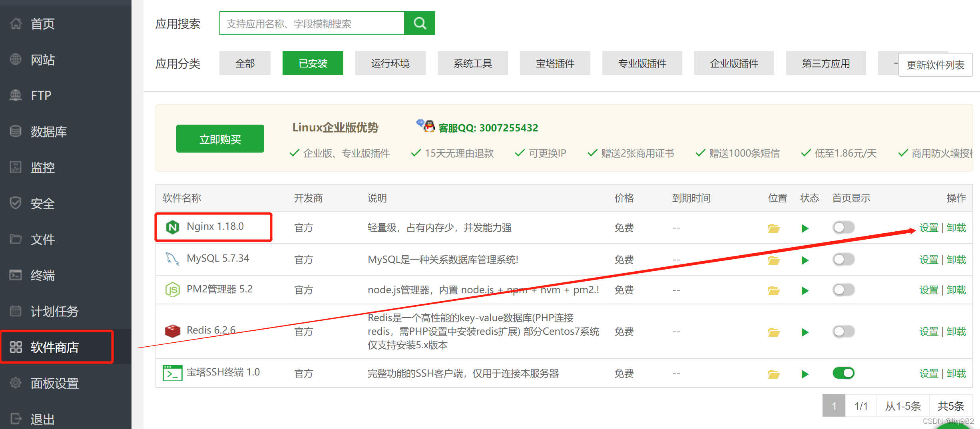Open Redis folder location icon

coord(774,332)
